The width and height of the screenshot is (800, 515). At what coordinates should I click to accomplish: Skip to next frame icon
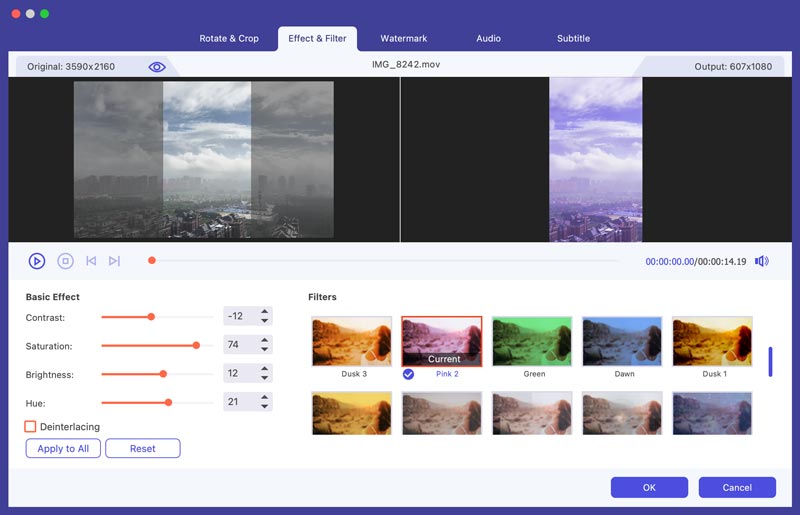[x=114, y=261]
